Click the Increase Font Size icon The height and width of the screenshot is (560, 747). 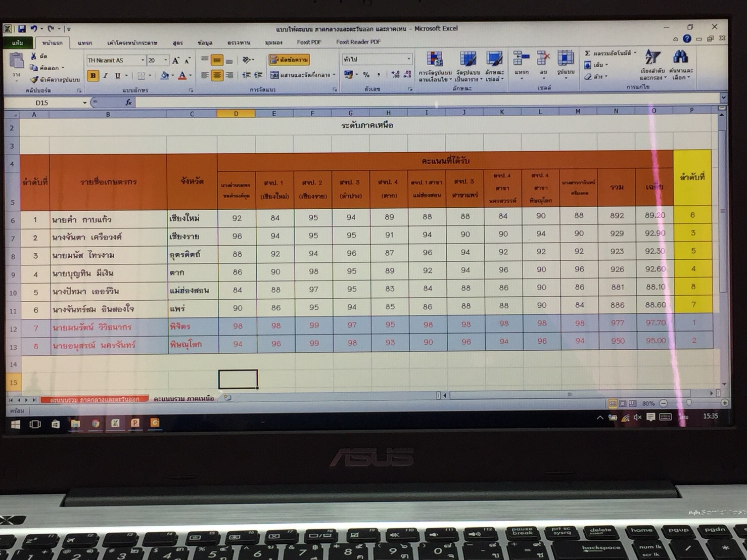(x=175, y=61)
